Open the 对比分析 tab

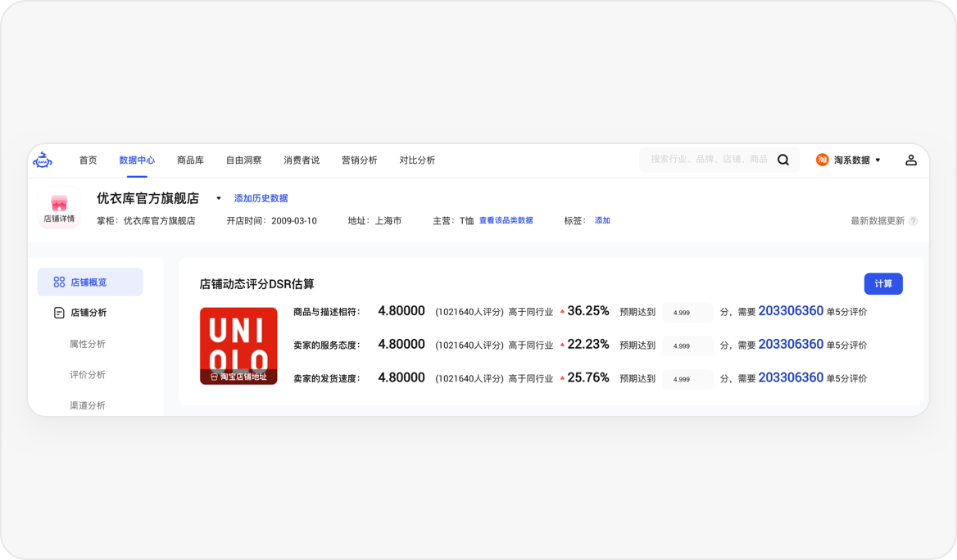point(418,160)
